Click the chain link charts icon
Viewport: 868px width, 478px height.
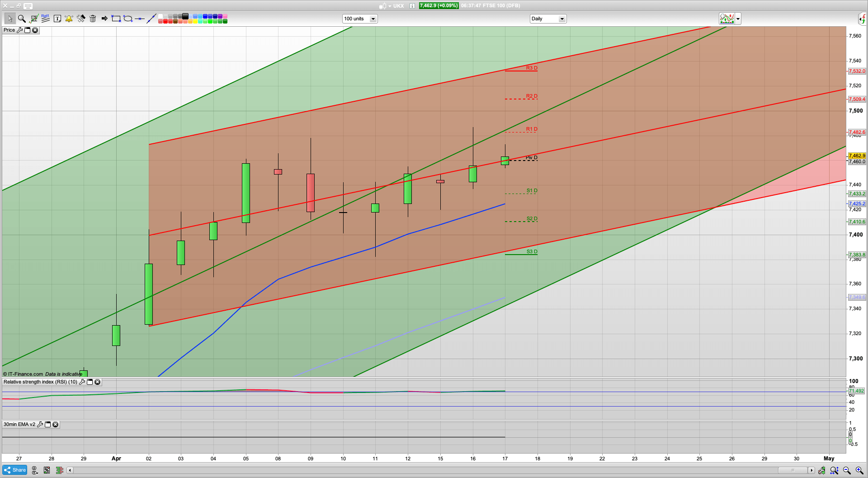35,470
